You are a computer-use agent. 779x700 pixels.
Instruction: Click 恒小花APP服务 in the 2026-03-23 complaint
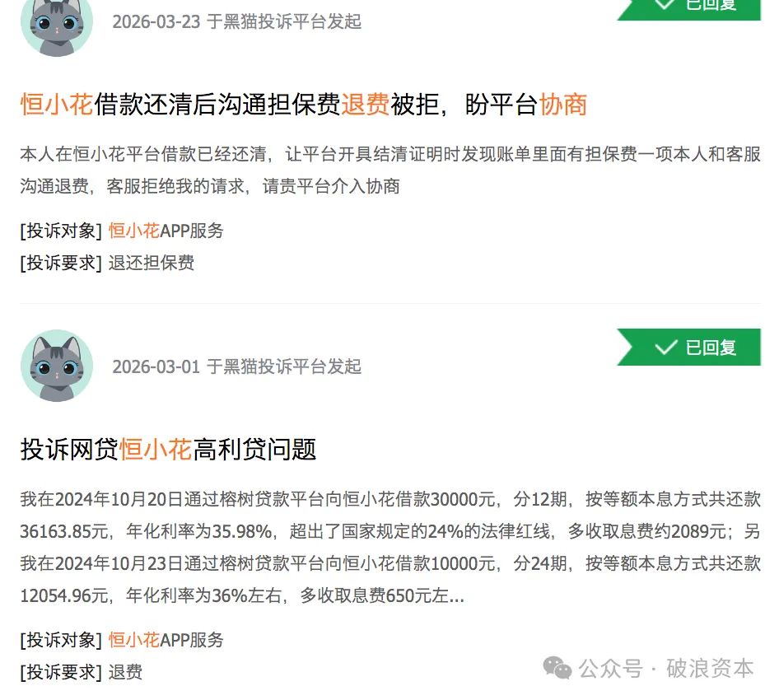click(x=166, y=231)
